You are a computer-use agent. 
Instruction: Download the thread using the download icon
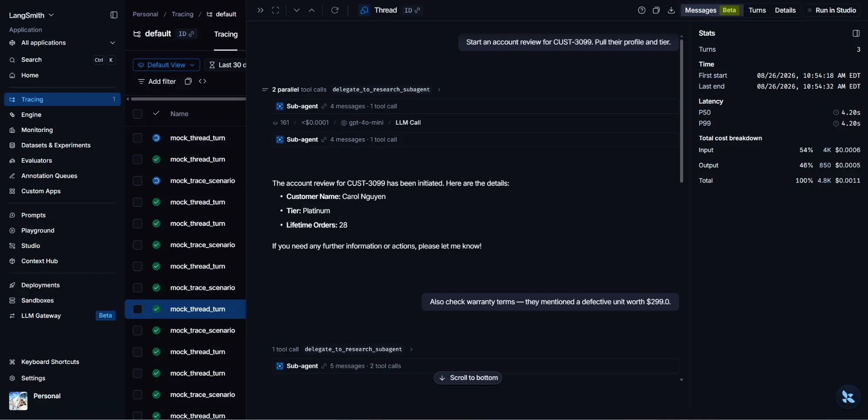(x=671, y=10)
